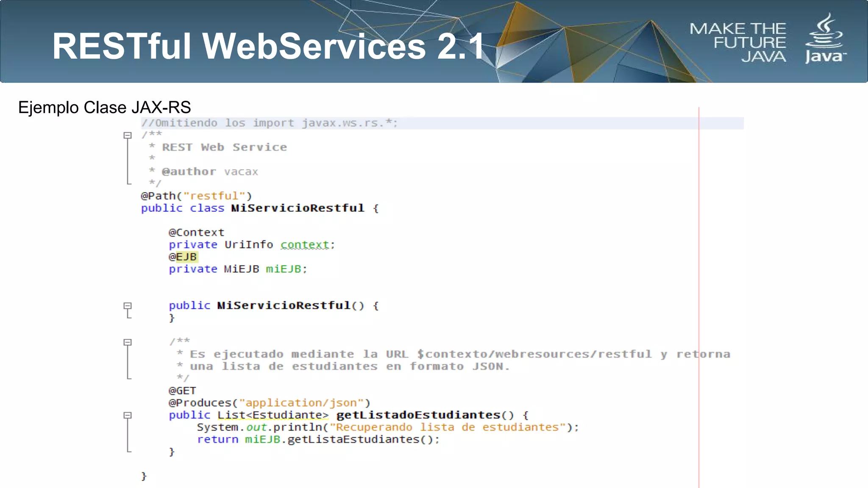Click the 'return miEJB.getListaEstudiantes();' line
Image resolution: width=868 pixels, height=488 pixels.
[318, 440]
